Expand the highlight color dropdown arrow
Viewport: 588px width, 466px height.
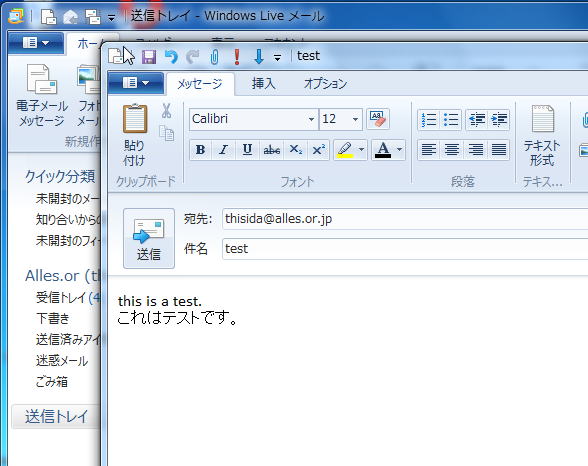[x=362, y=150]
